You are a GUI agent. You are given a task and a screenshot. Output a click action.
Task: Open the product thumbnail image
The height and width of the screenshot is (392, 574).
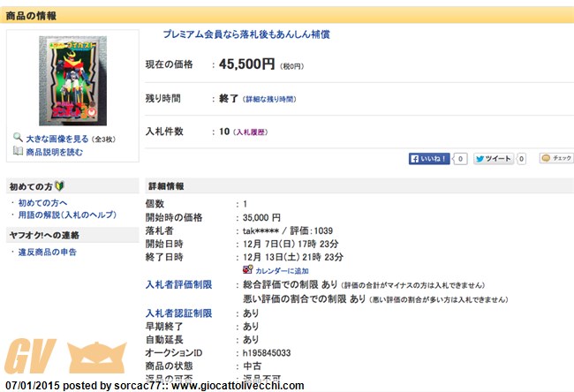tap(72, 80)
